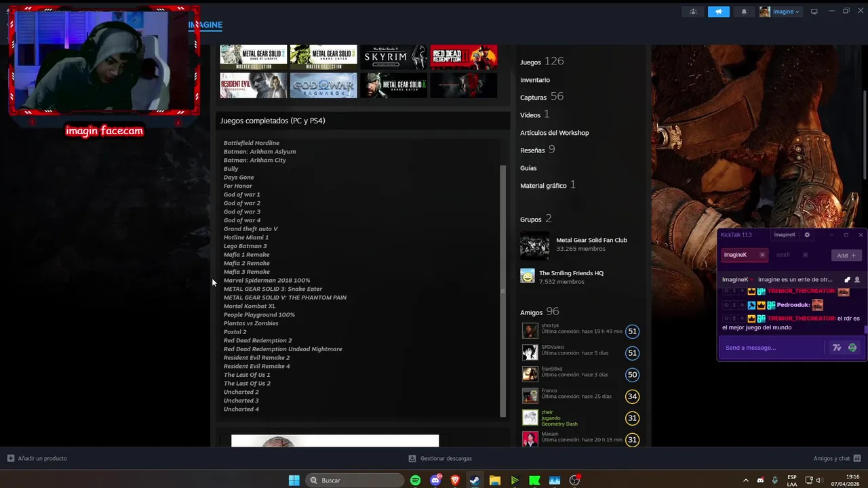
Task: Open OBS Studio icon on taskbar
Action: 575,480
